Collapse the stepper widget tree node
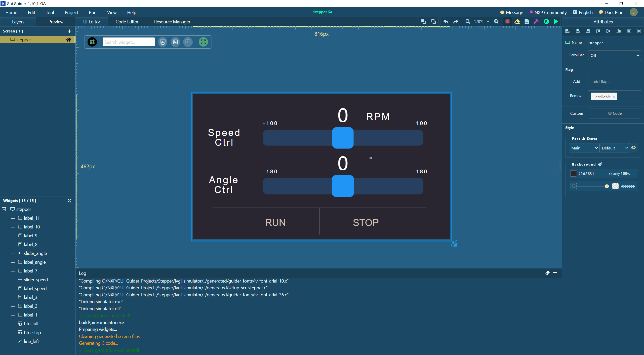The width and height of the screenshot is (644, 355). pyautogui.click(x=4, y=209)
